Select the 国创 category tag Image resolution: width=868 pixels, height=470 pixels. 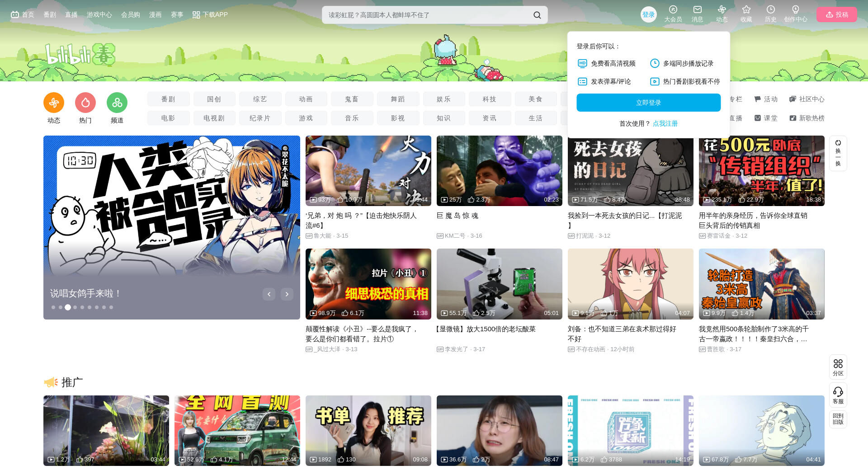click(214, 99)
